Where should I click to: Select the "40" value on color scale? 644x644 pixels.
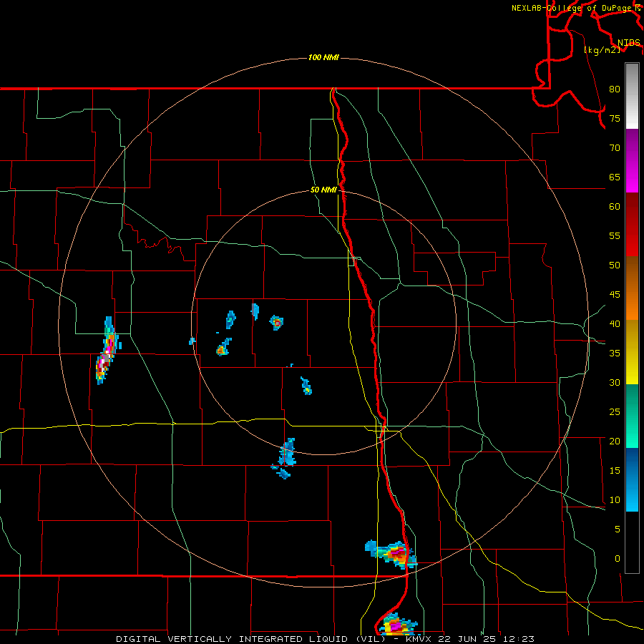615,324
